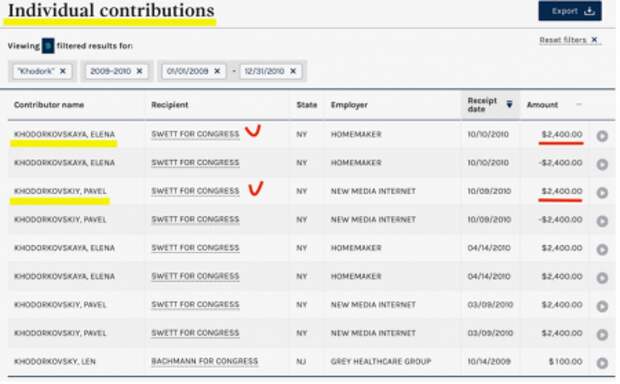
Task: Expand details for first Elena 10/10/2010 row
Action: pyautogui.click(x=602, y=136)
